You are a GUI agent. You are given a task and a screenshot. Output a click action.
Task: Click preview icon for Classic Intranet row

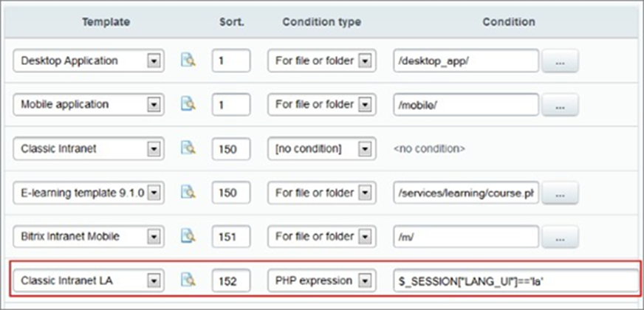[x=188, y=149]
